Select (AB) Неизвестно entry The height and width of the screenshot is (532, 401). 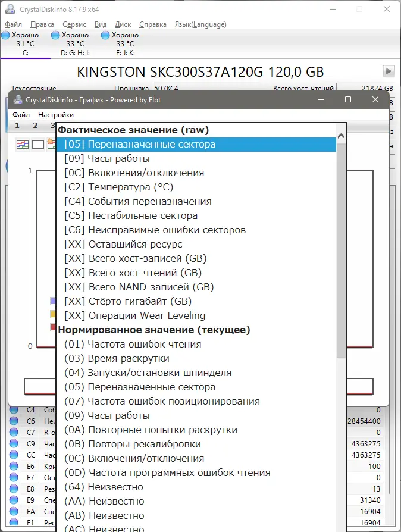pos(196,516)
